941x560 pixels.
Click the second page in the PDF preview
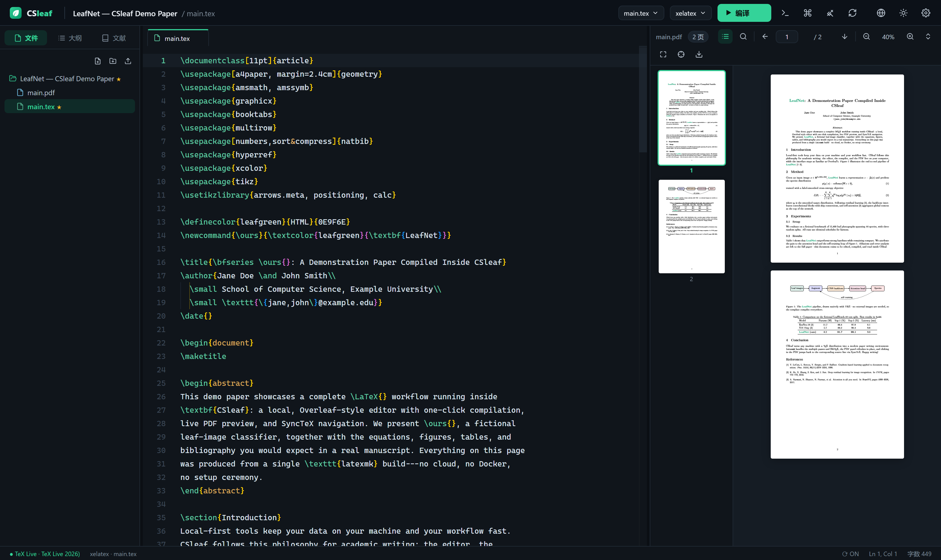[837, 365]
